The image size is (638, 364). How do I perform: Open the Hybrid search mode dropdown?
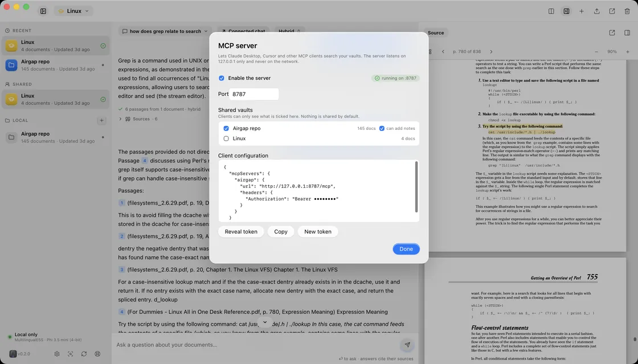[289, 31]
